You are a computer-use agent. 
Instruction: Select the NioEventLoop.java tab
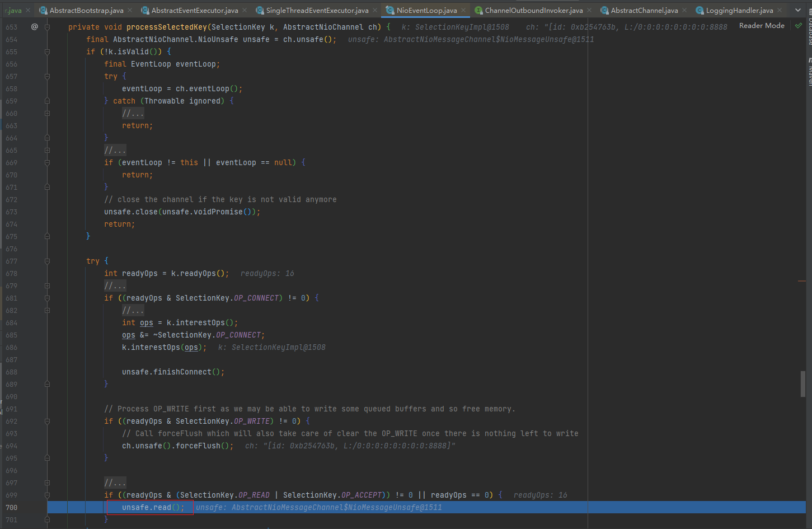[x=426, y=10]
